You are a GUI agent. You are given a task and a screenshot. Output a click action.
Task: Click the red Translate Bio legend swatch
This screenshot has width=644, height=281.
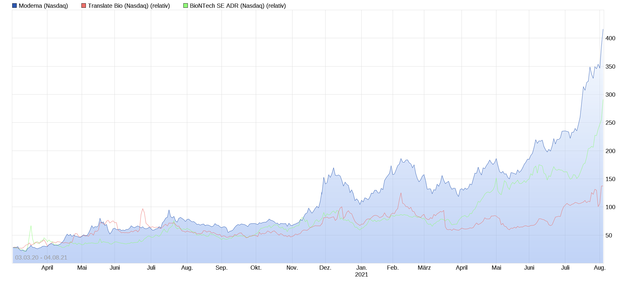[83, 6]
